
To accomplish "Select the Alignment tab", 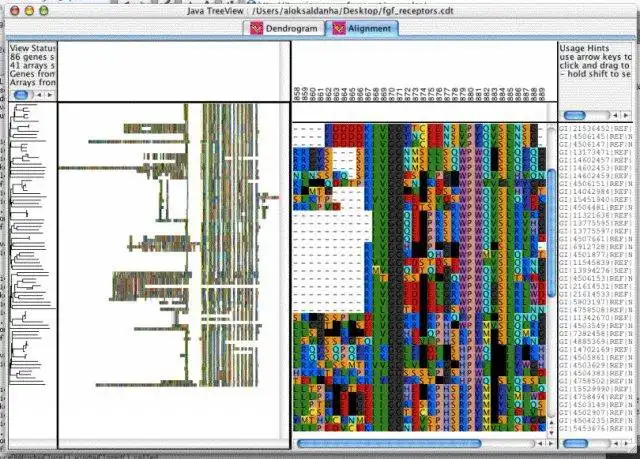I will pos(361,29).
